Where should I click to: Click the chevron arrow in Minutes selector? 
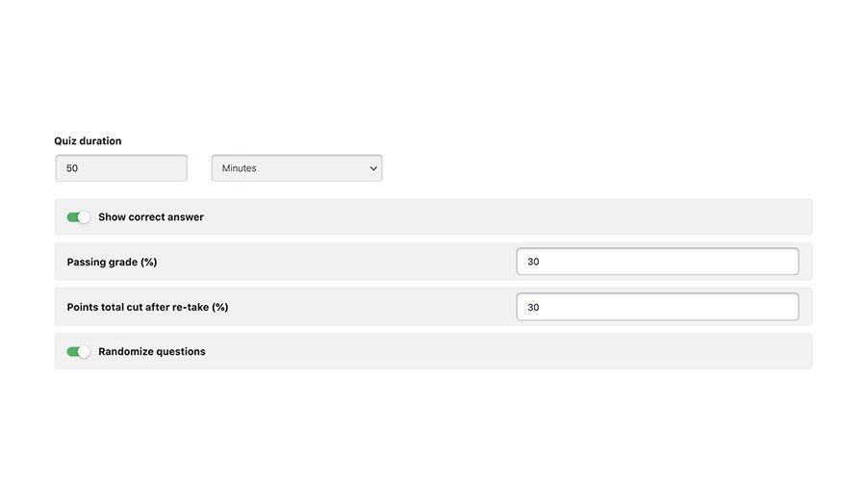373,168
